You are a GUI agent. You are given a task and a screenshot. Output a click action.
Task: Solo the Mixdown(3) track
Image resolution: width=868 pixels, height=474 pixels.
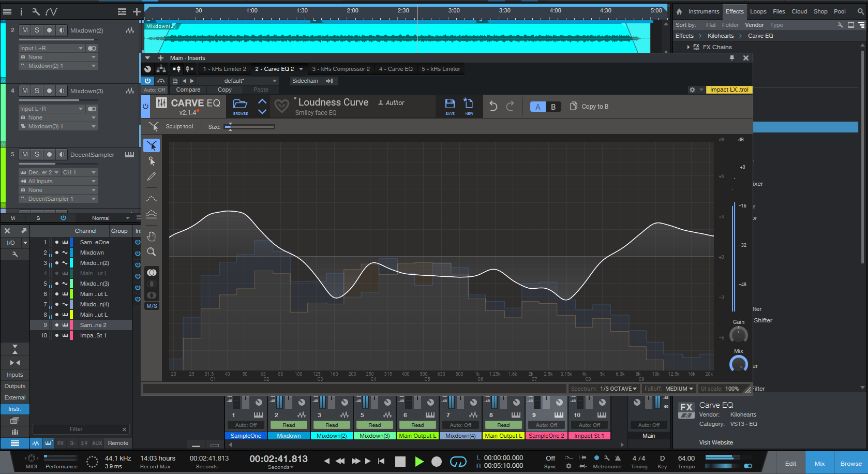click(x=36, y=91)
